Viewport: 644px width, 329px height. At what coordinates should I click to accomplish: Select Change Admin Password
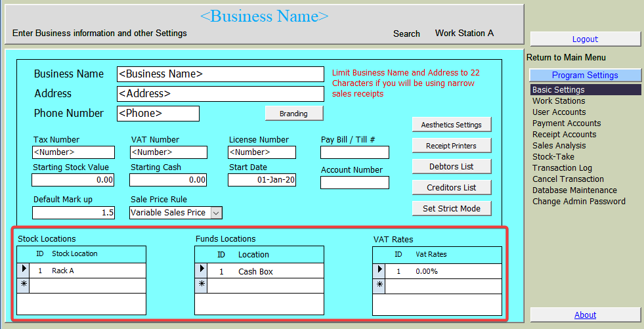coord(578,202)
